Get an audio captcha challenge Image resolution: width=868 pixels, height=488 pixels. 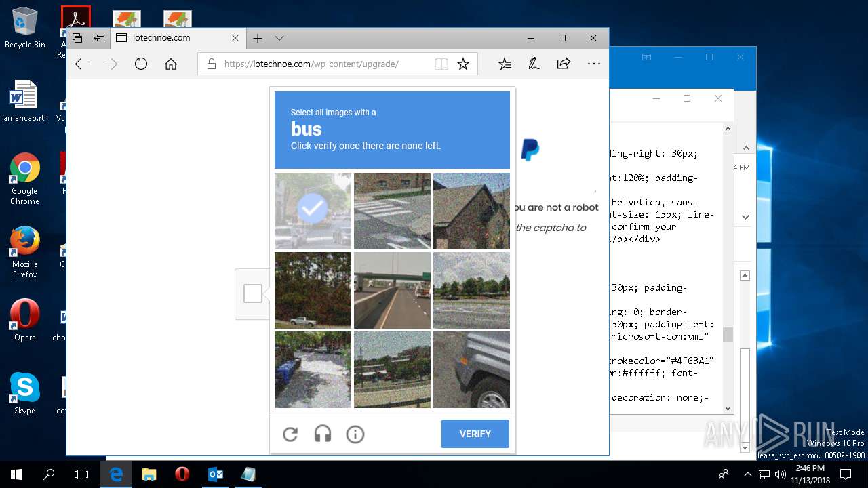pos(323,434)
